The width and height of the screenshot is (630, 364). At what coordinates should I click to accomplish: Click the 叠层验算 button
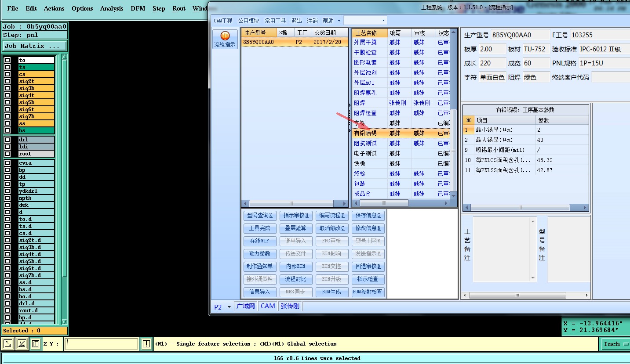click(296, 228)
